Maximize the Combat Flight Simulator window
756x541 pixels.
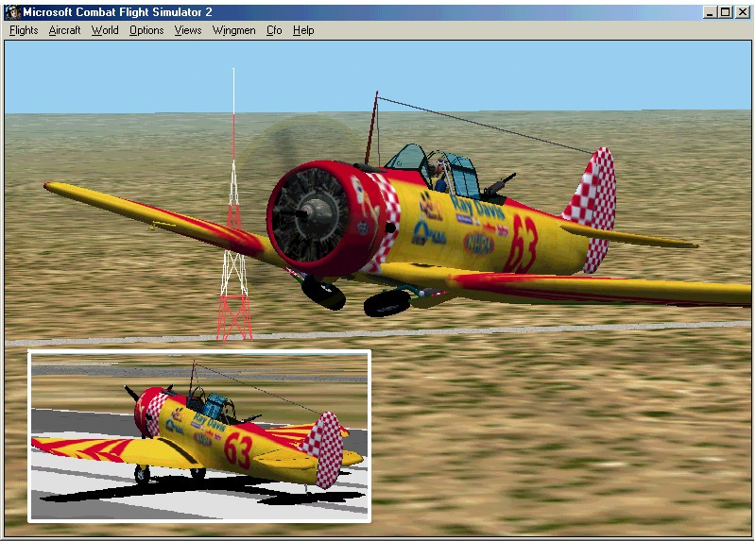point(725,12)
